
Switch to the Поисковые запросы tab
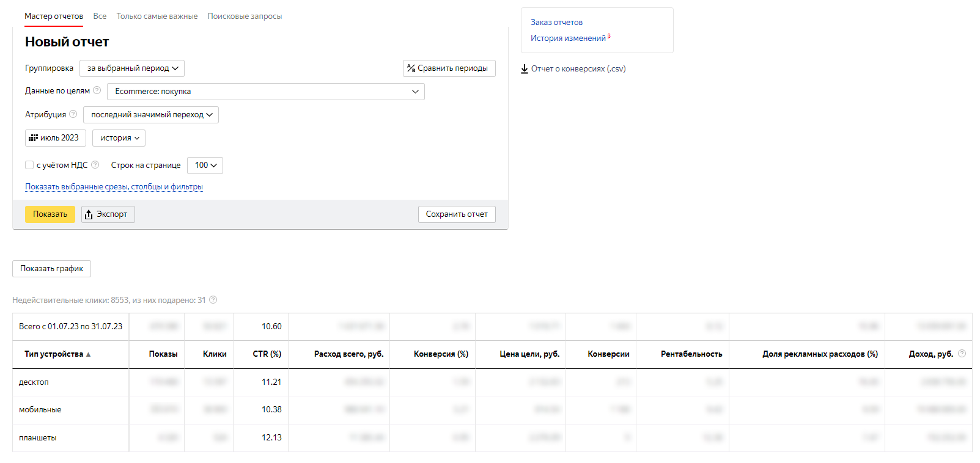245,16
